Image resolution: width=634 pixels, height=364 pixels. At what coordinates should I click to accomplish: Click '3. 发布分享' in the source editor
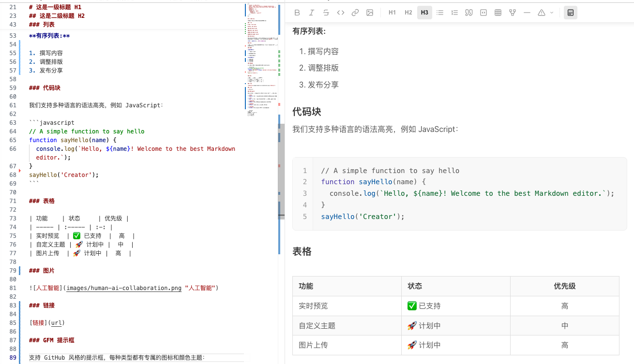(x=46, y=71)
